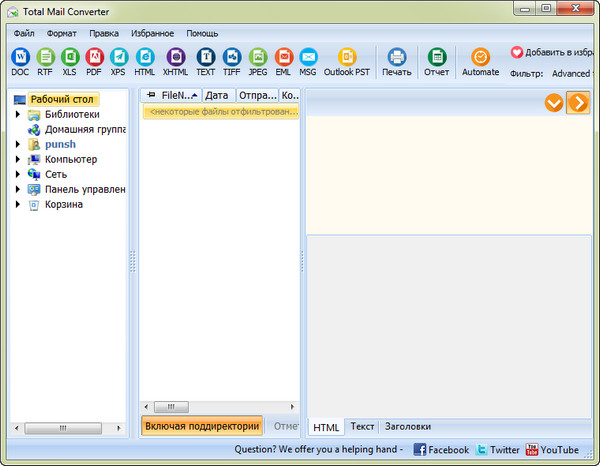This screenshot has width=600, height=466.
Task: Open the Facebook link
Action: pos(441,450)
